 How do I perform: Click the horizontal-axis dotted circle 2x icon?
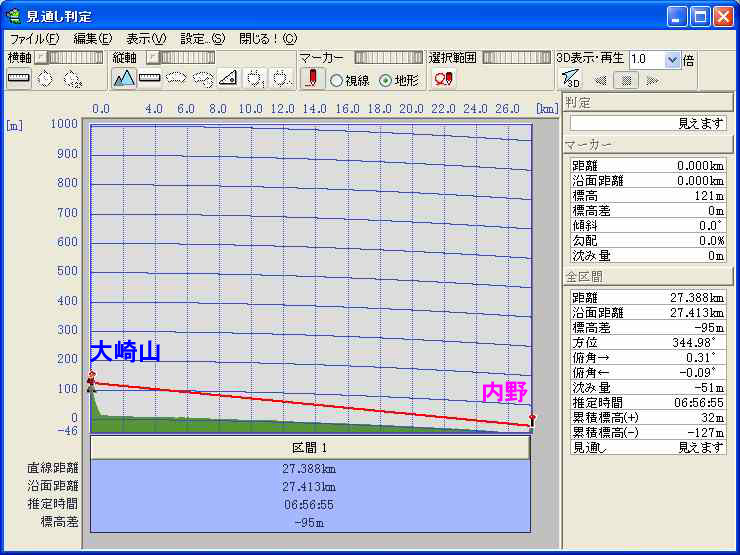click(72, 78)
